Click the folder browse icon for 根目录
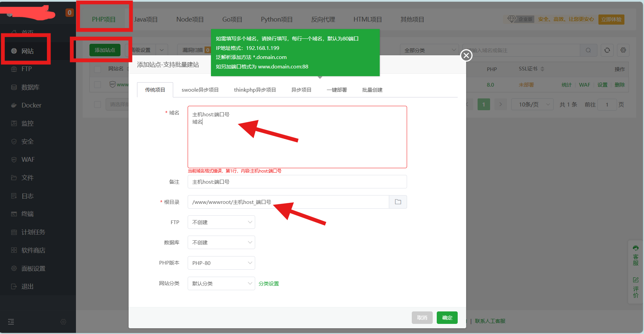 (398, 202)
